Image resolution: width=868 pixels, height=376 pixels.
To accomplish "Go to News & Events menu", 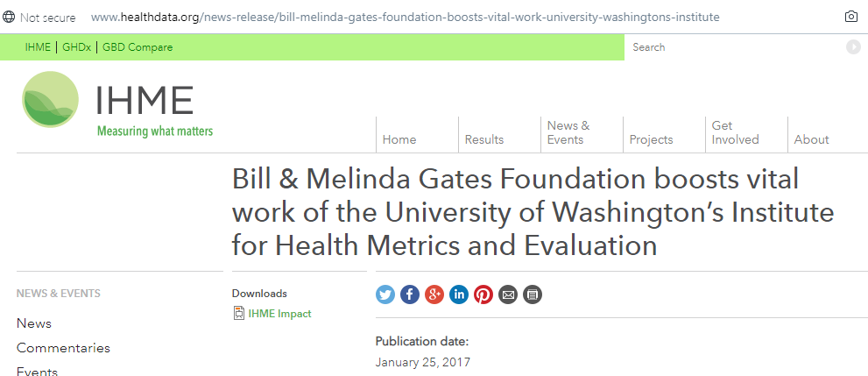I will pyautogui.click(x=568, y=132).
